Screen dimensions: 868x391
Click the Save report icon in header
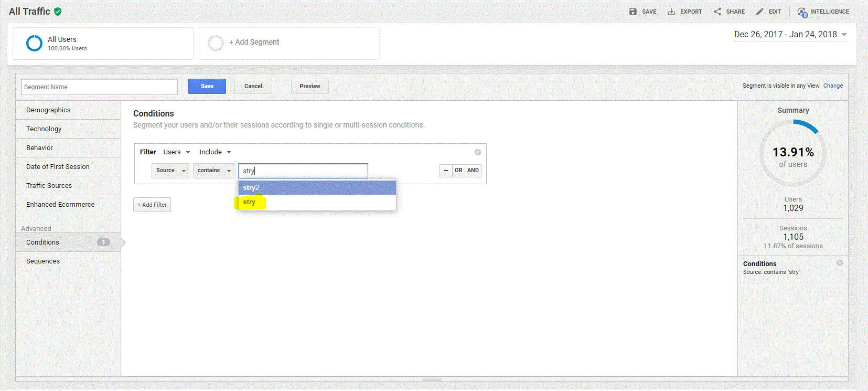633,12
